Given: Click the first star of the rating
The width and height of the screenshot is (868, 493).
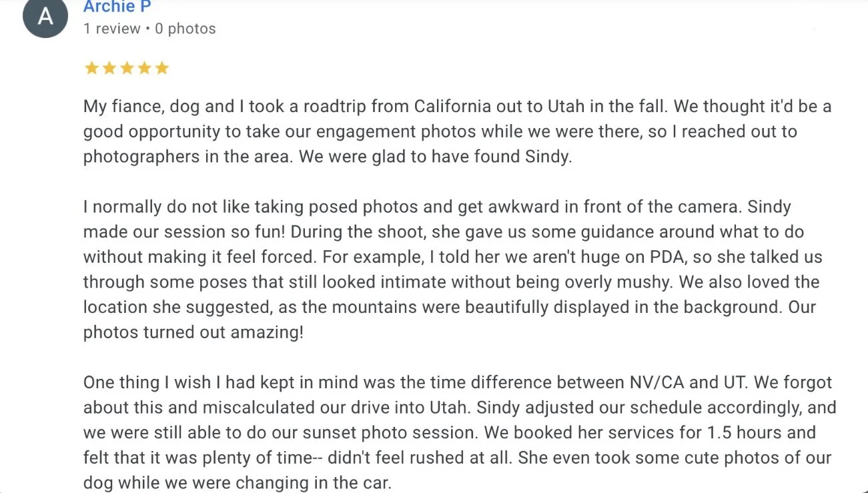Looking at the screenshot, I should (x=91, y=68).
